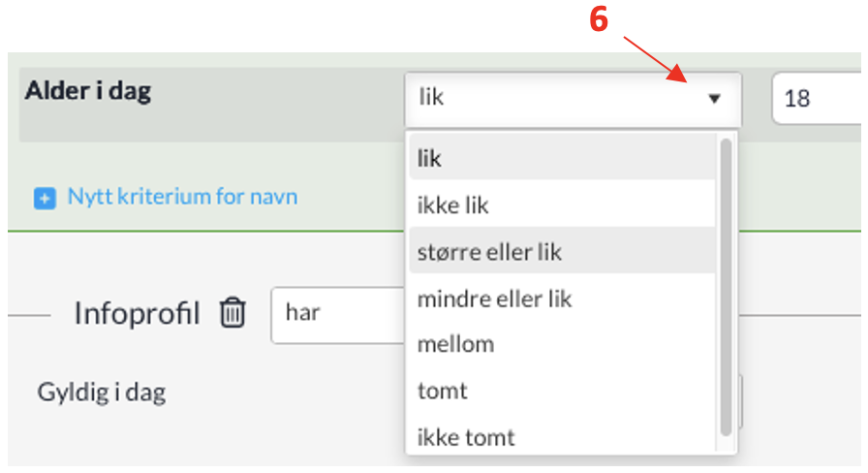Select "mindre eller lik" operator
Viewport: 868px width, 473px height.
pyautogui.click(x=494, y=299)
